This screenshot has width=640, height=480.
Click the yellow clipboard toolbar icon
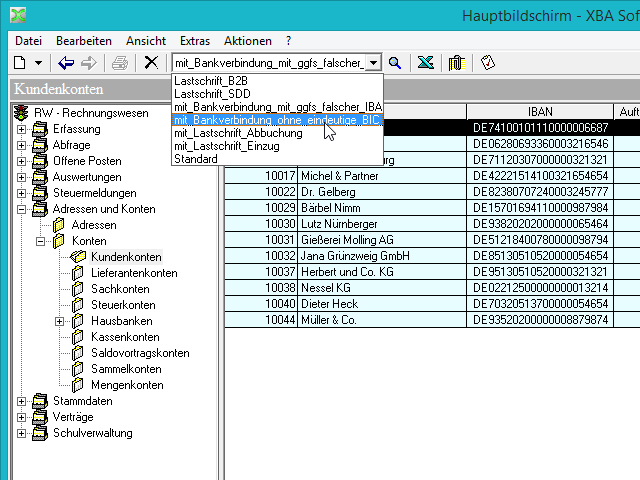coord(456,63)
